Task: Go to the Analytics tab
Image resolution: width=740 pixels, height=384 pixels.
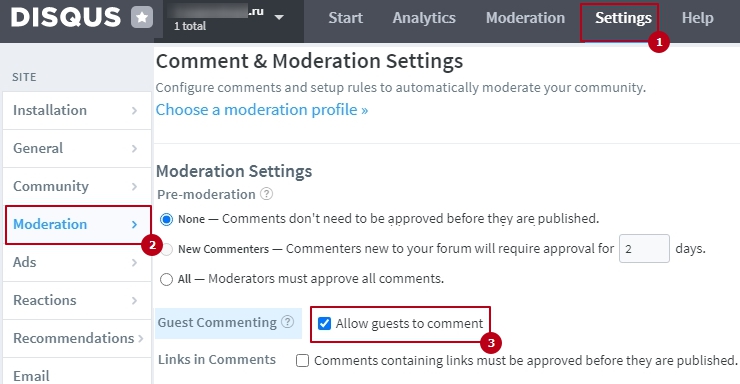Action: 424,18
